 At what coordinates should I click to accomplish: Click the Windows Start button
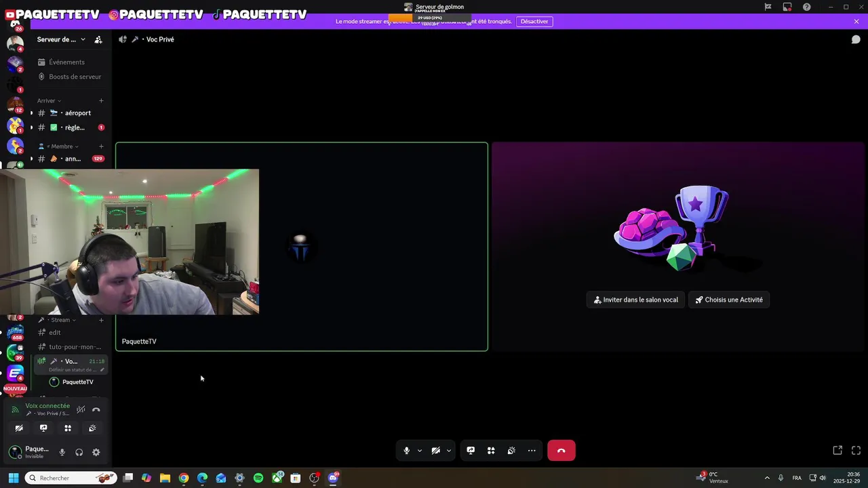pos(13,478)
